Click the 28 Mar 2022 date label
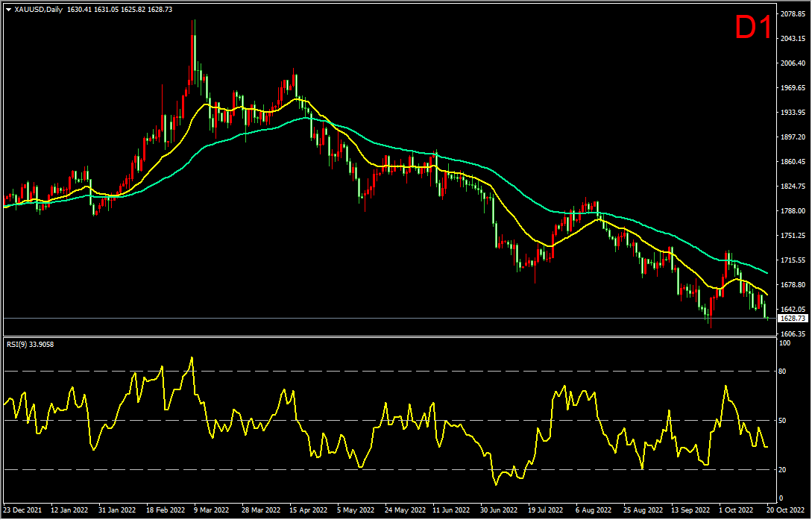Viewport: 812px width, 520px height. (262, 510)
